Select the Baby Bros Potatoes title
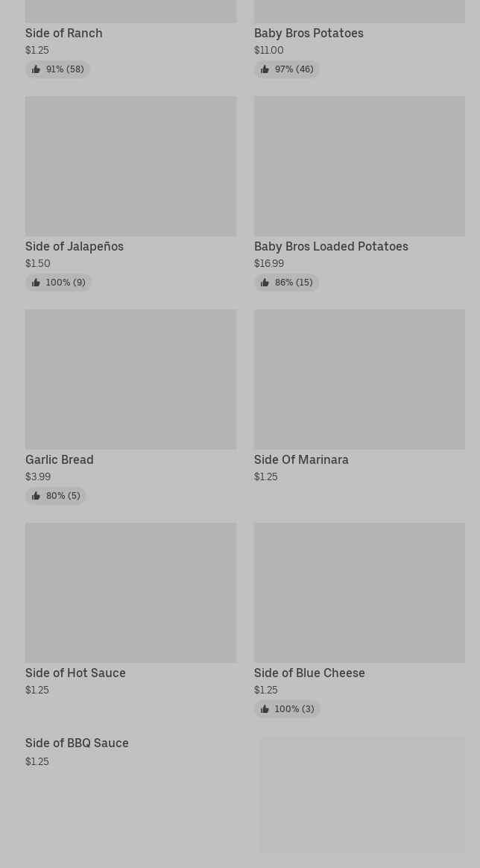The image size is (480, 868). pyautogui.click(x=309, y=33)
